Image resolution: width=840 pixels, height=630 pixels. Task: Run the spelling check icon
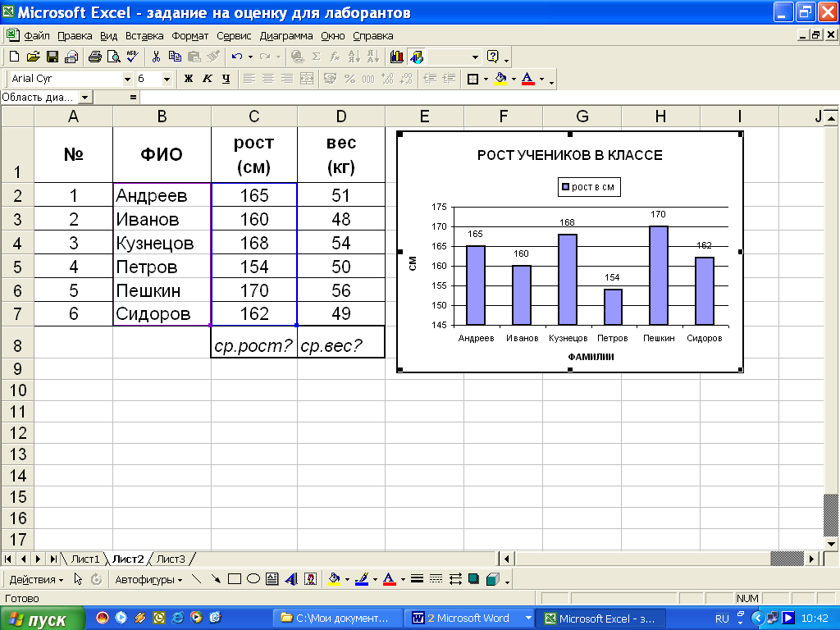pos(132,57)
